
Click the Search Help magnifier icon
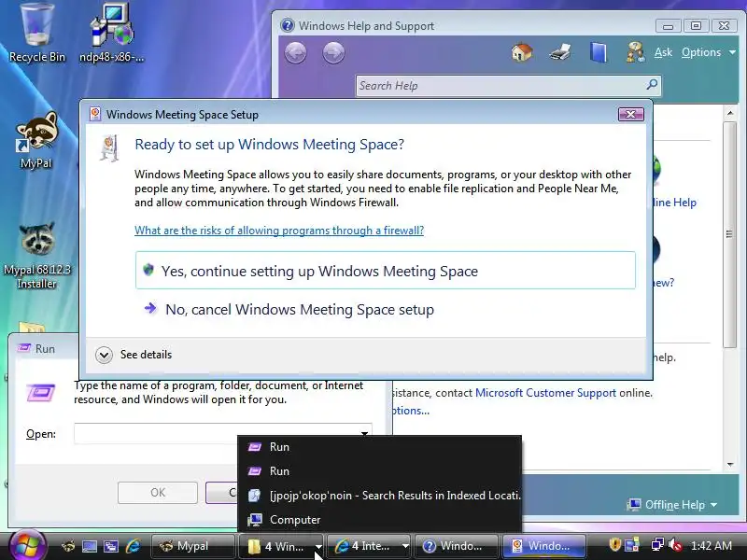[x=652, y=85]
